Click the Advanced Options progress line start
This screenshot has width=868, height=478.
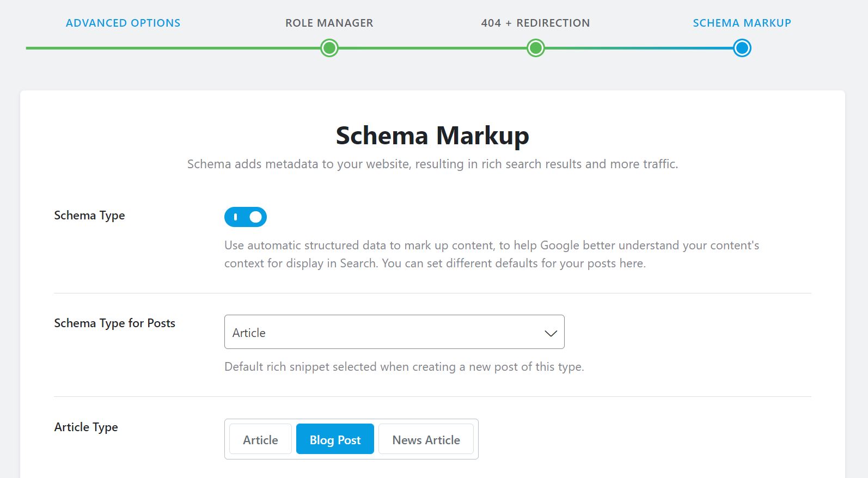click(30, 48)
